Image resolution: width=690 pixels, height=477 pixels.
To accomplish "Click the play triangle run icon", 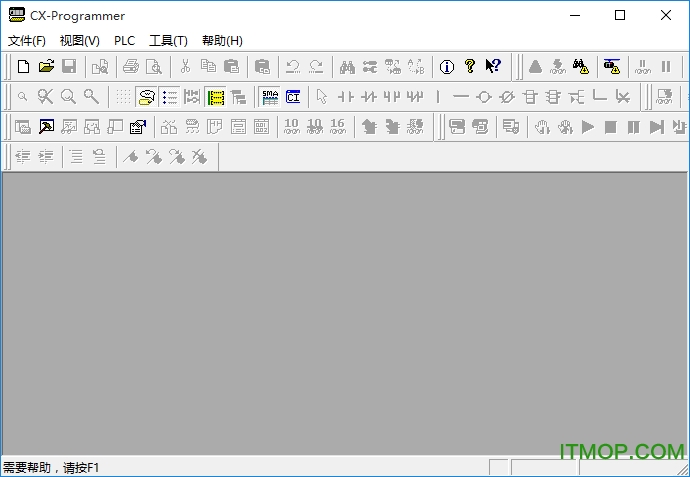I will [587, 127].
